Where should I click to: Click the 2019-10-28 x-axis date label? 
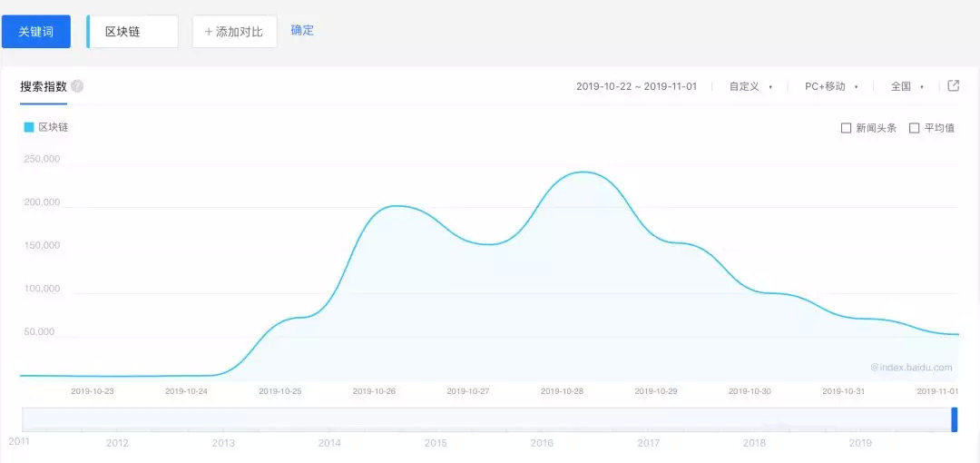coord(563,391)
